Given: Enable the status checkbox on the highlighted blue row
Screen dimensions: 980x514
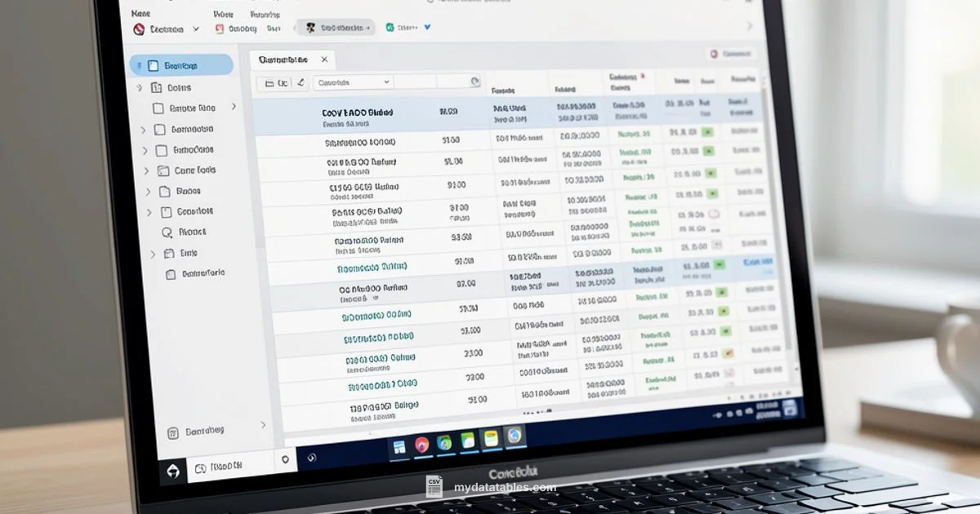Looking at the screenshot, I should pyautogui.click(x=719, y=265).
